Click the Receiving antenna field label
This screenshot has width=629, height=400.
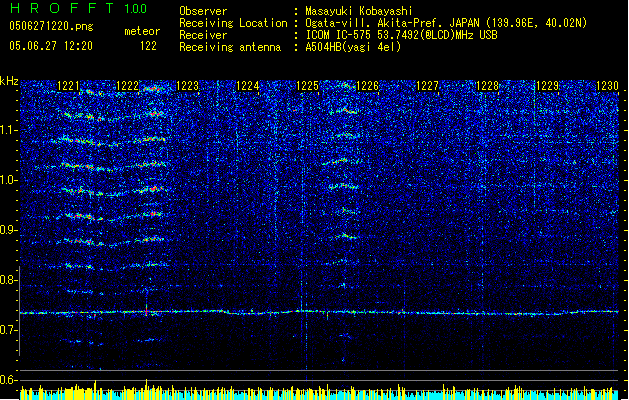pos(230,47)
